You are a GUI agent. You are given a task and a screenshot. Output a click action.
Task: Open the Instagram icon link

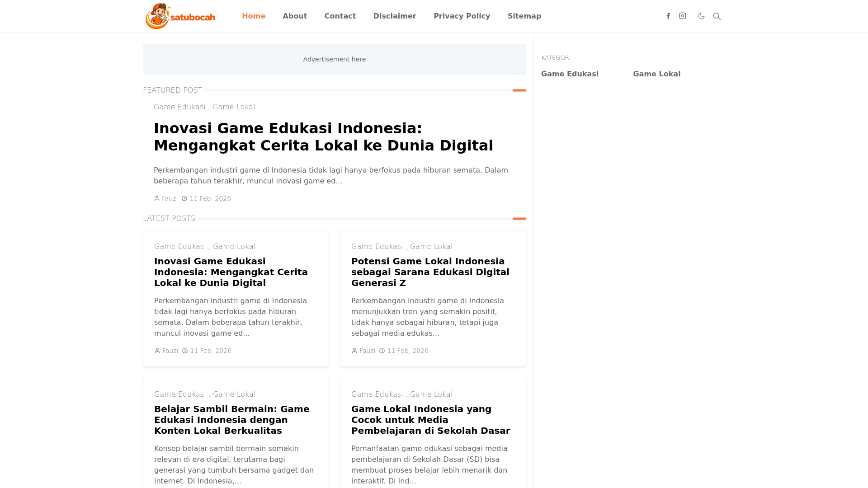tap(683, 16)
